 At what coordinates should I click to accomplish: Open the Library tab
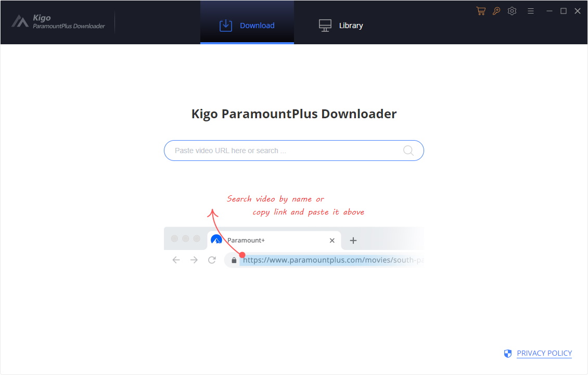point(340,26)
